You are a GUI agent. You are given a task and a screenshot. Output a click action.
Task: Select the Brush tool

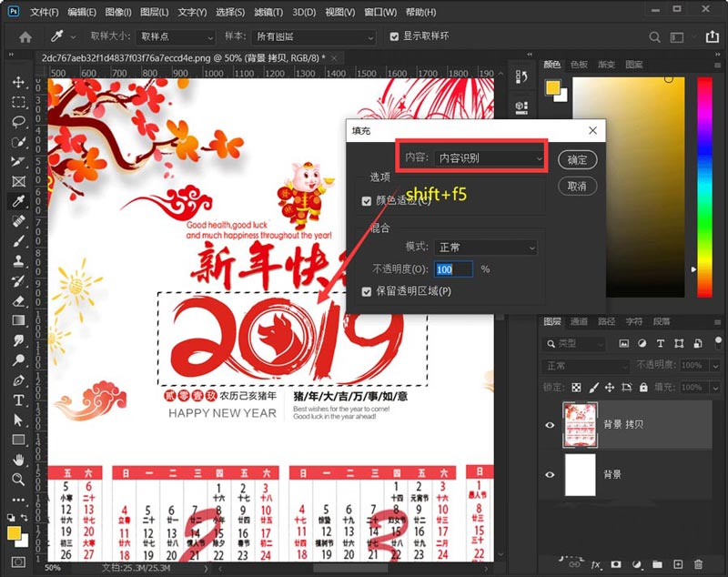point(18,241)
